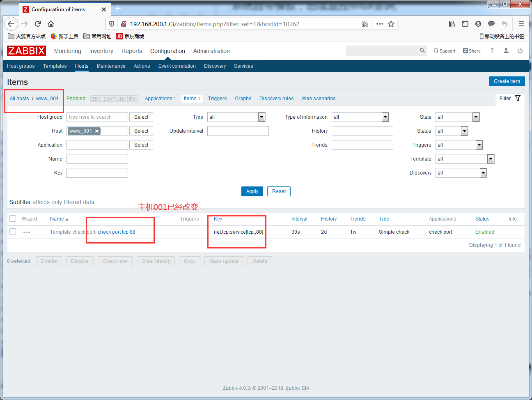Open new browser tab with plus icon
The width and height of the screenshot is (532, 400).
[118, 9]
